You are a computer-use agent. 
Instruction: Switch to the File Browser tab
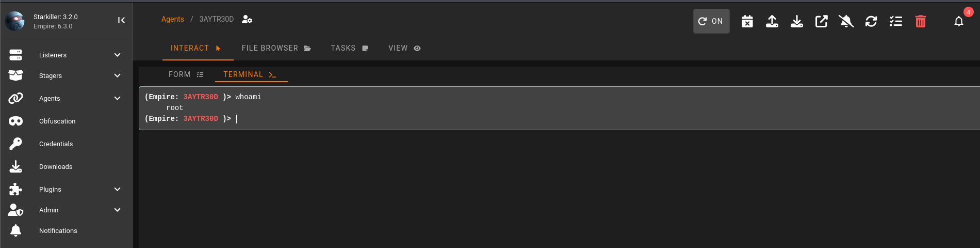(x=276, y=48)
